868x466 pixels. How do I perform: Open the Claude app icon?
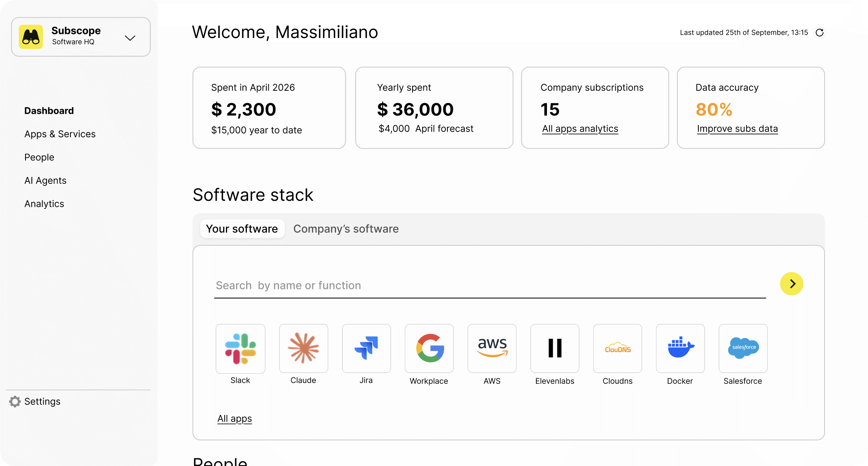point(303,349)
